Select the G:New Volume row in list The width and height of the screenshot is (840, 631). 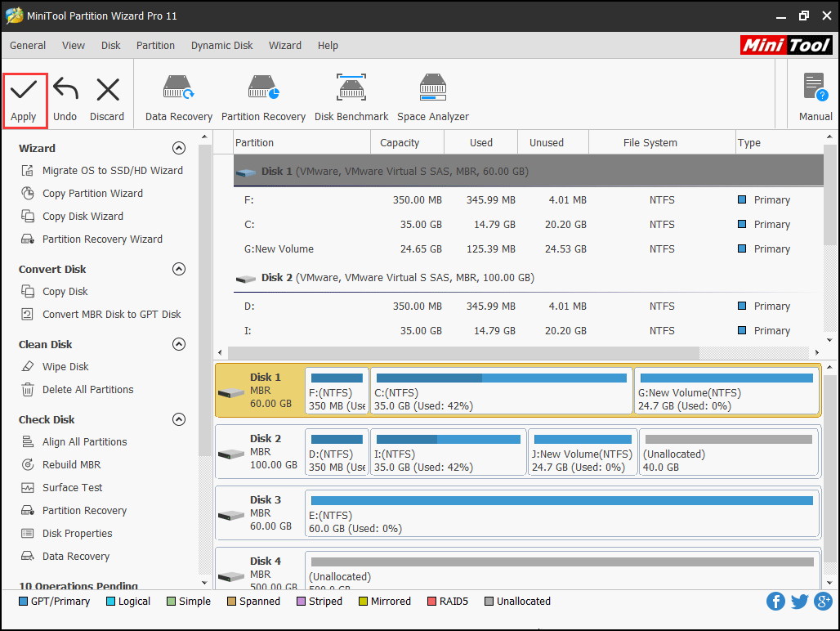coord(528,249)
